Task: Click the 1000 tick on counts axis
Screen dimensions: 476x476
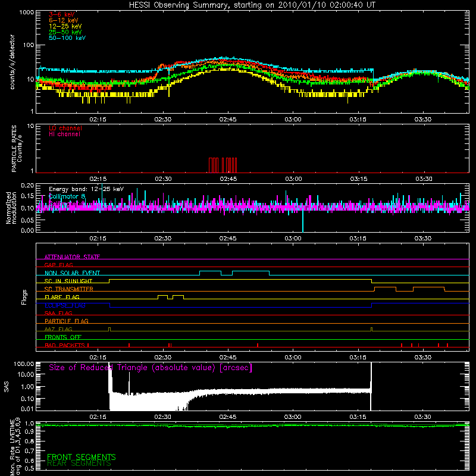Action: [x=27, y=12]
